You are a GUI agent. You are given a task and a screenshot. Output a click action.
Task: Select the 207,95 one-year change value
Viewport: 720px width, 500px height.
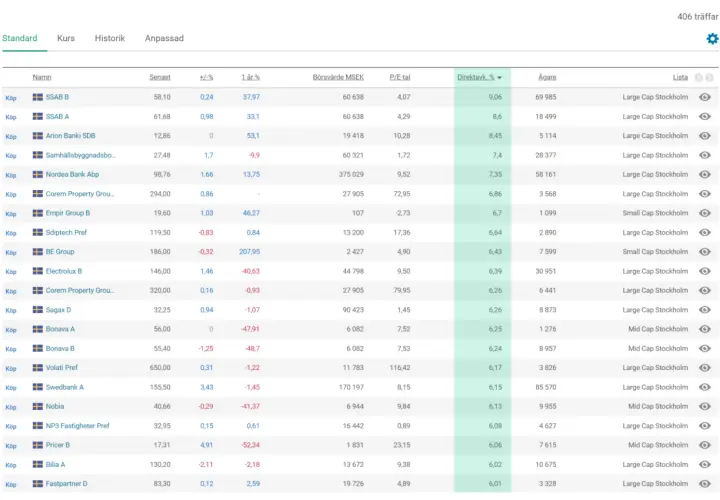249,252
